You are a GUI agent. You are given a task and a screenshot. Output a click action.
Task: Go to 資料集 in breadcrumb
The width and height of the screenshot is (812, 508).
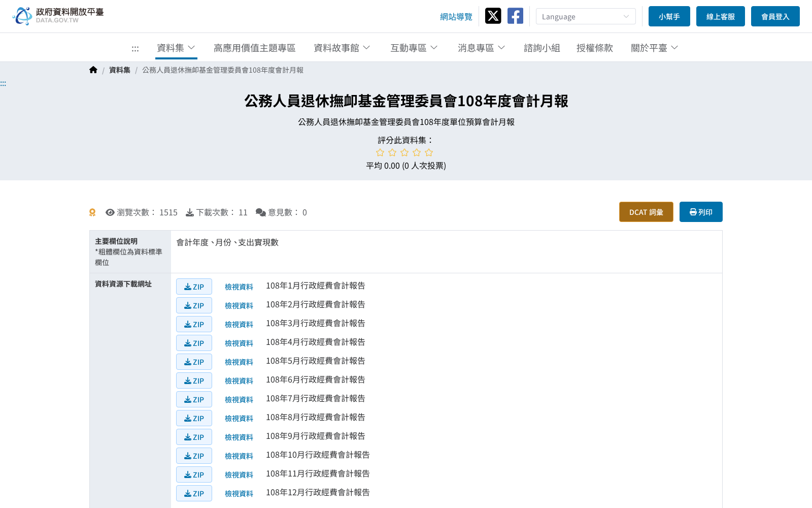[120, 70]
